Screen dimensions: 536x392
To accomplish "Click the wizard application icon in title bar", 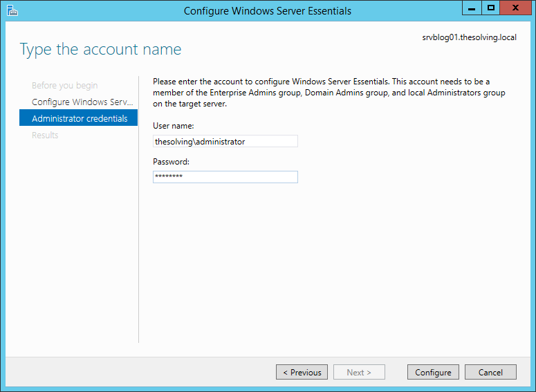I will click(x=12, y=10).
